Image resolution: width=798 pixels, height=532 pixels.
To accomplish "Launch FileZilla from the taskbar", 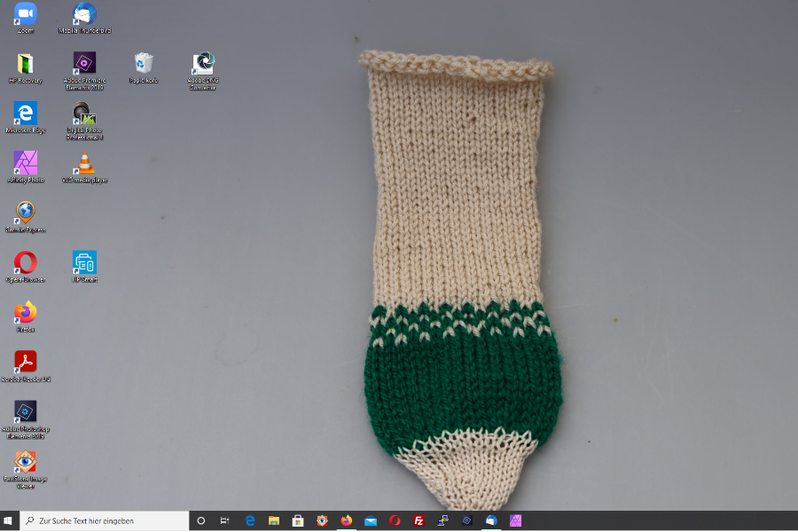I will pyautogui.click(x=419, y=521).
